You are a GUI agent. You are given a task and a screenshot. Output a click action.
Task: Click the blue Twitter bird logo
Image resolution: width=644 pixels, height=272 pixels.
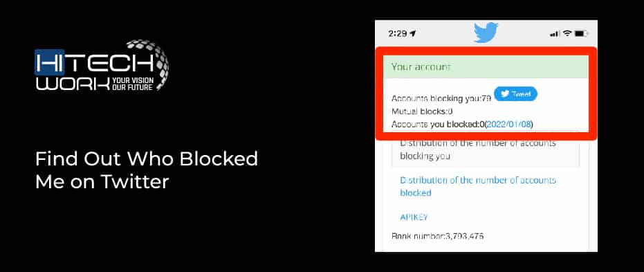tap(486, 33)
